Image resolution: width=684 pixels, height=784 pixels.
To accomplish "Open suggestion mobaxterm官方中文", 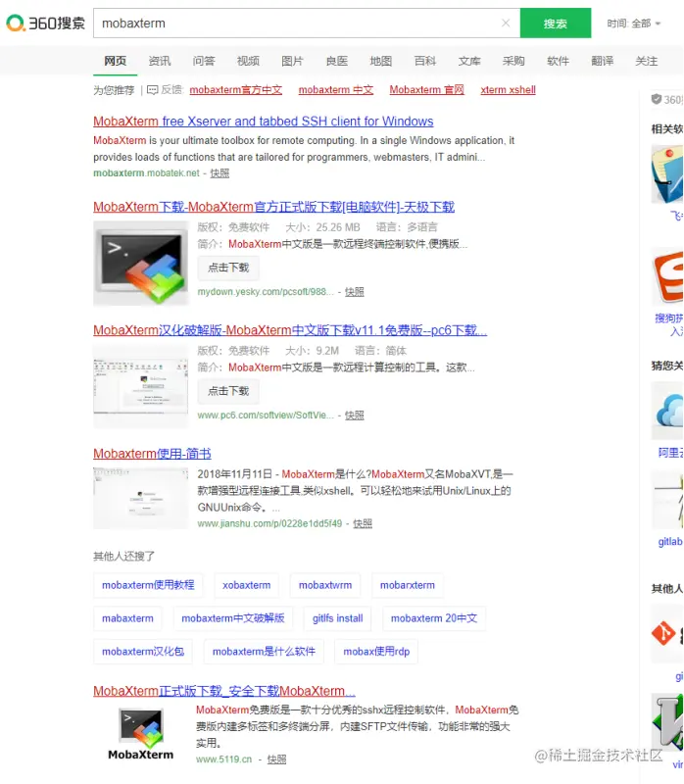I will 235,90.
